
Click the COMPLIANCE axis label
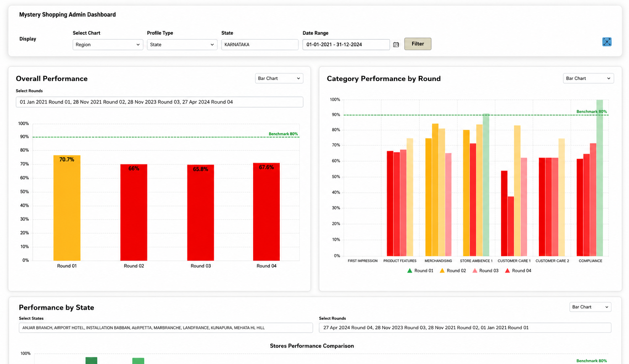pyautogui.click(x=590, y=261)
